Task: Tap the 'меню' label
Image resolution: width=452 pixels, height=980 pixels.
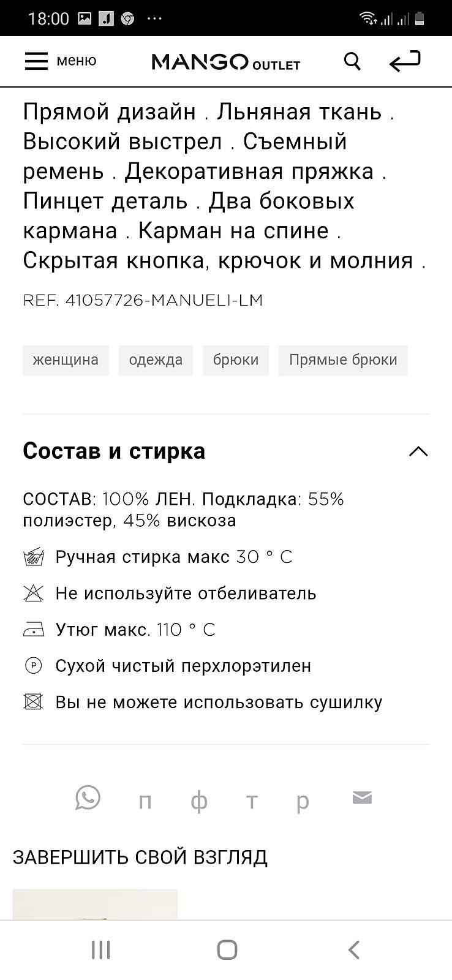Action: pos(77,61)
